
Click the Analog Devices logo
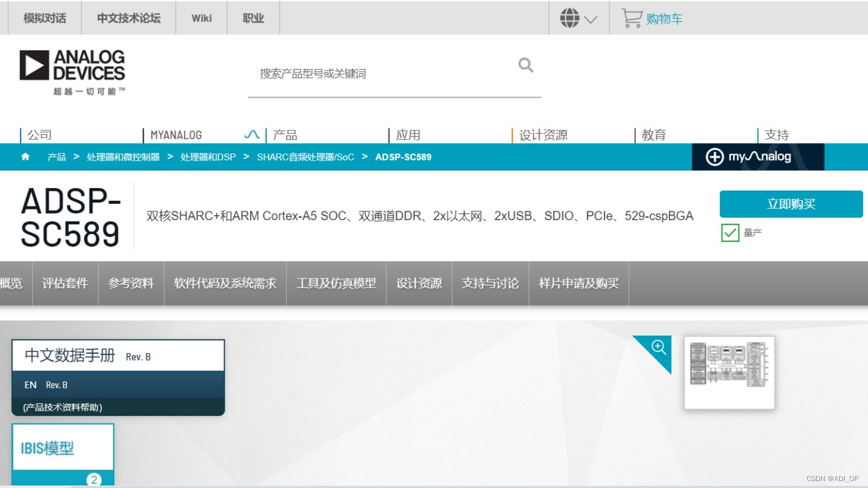[x=72, y=72]
